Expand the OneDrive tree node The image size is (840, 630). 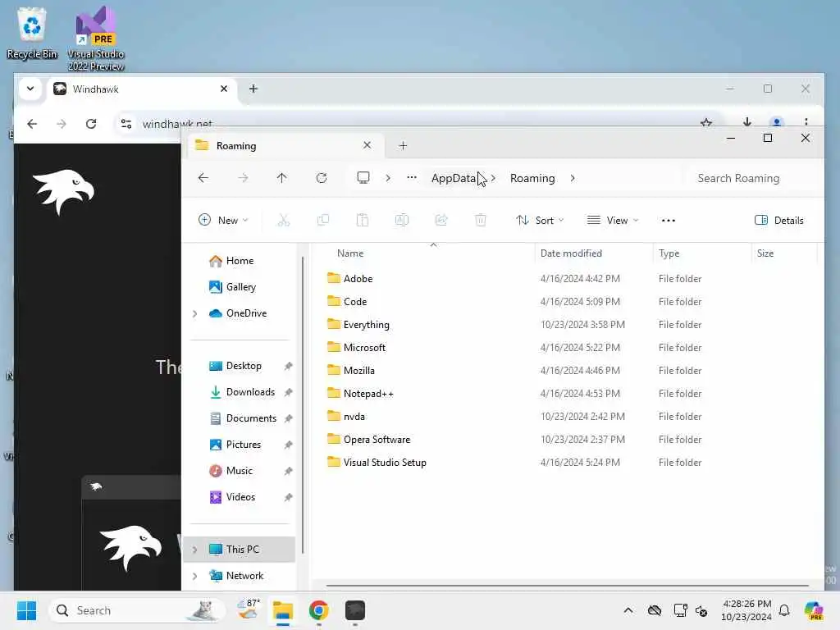(x=195, y=314)
